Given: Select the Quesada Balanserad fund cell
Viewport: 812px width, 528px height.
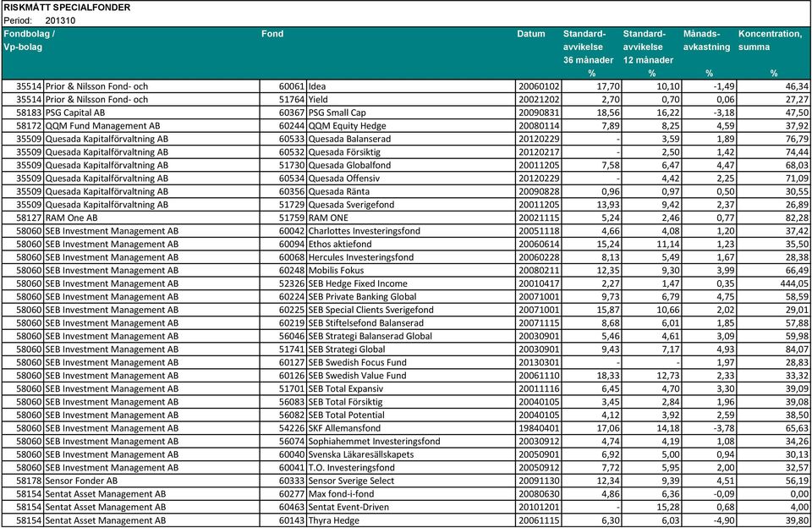Looking at the screenshot, I should pyautogui.click(x=412, y=139).
